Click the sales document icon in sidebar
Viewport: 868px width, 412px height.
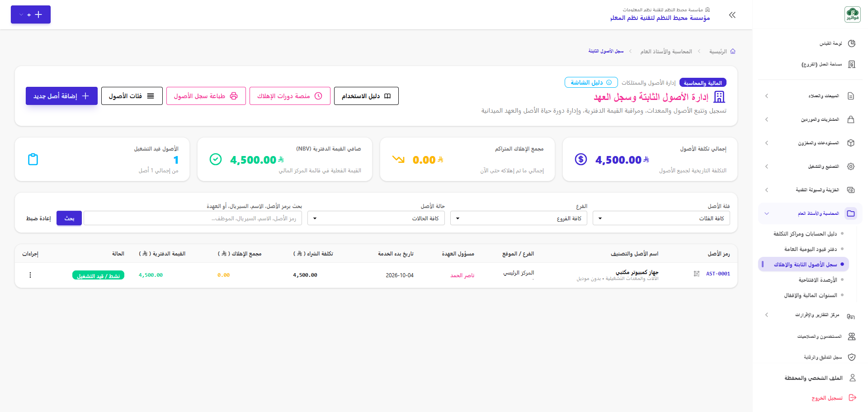(x=851, y=96)
